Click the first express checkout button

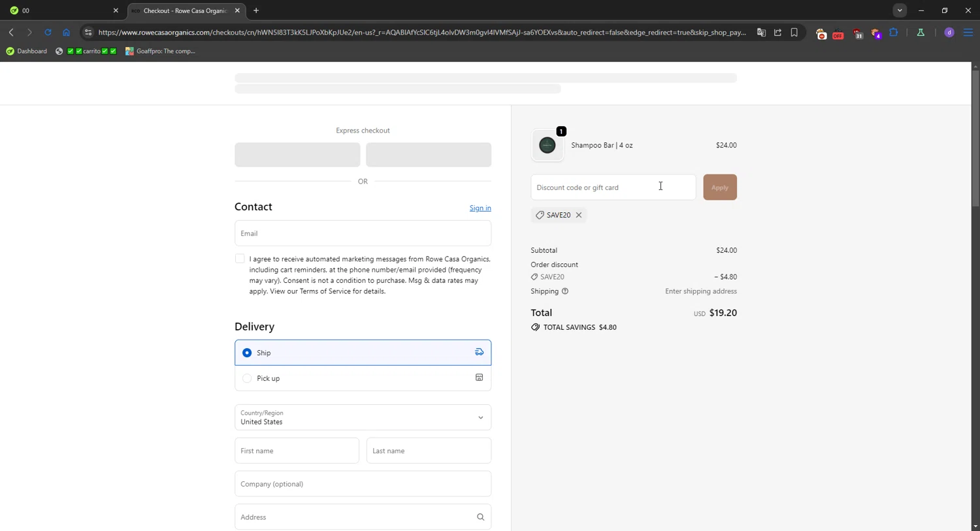[x=297, y=155]
